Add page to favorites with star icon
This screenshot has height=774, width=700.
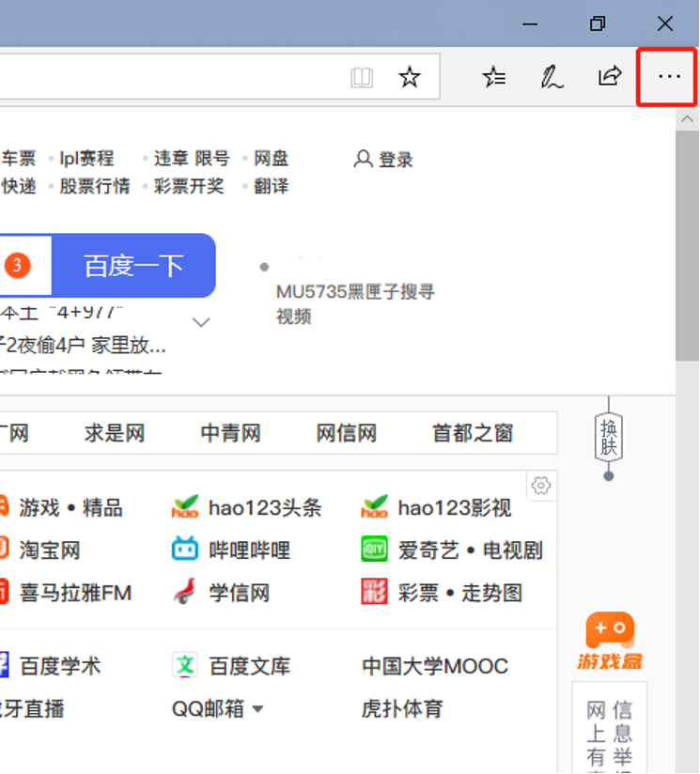(x=409, y=77)
